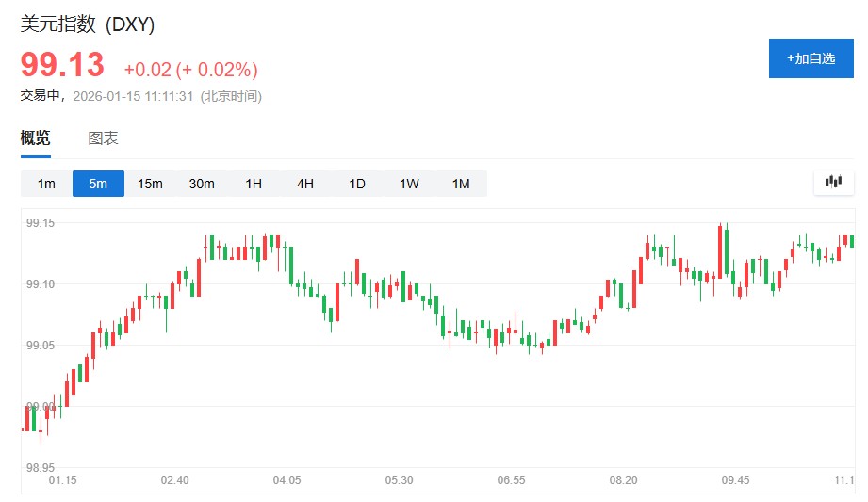Switch to the 1M monthly interval

coord(461,184)
